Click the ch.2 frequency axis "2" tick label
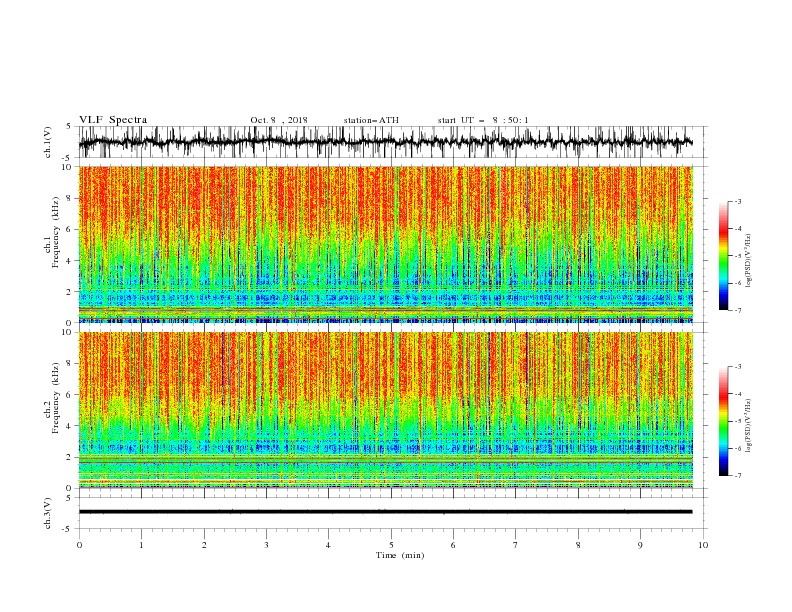Viewport: 792px width, 612px height. coord(69,457)
